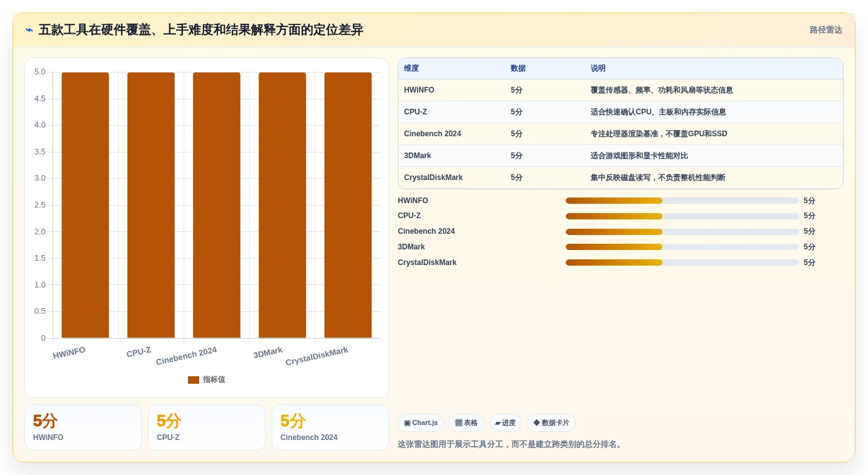
Task: Click the 3DMark bar in the chart
Action: (x=282, y=205)
